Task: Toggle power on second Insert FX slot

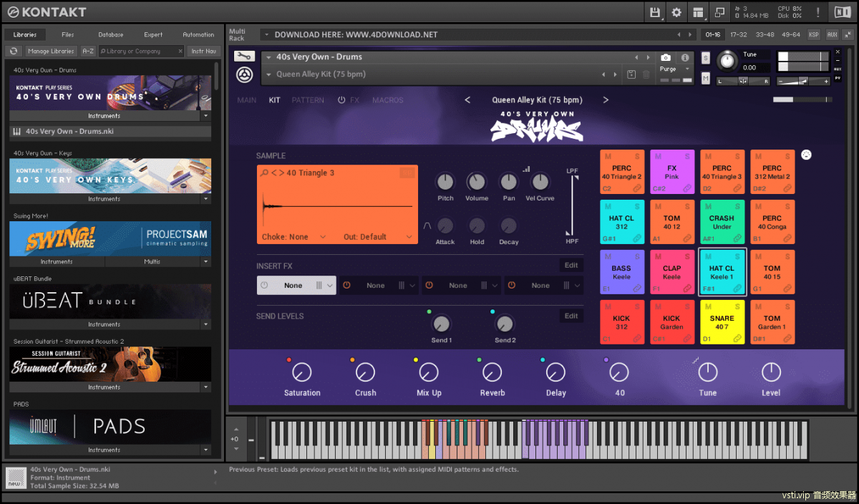Action: click(x=346, y=285)
